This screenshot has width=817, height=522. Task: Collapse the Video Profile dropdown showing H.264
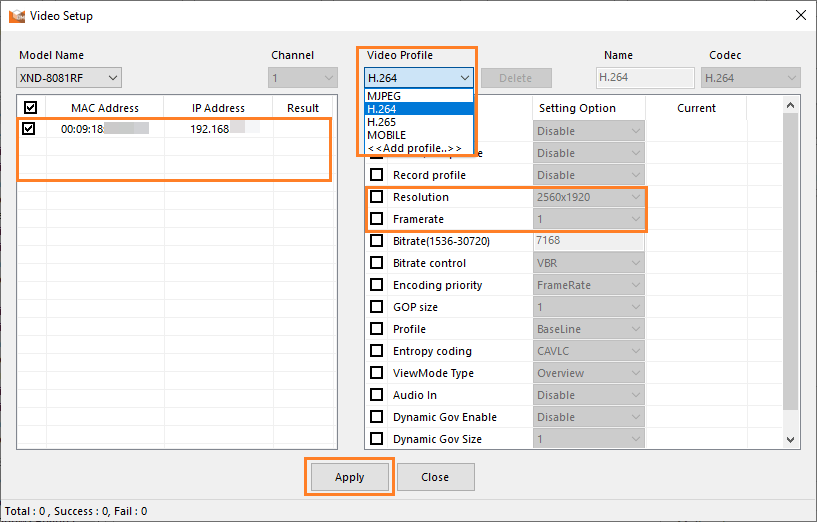(419, 78)
